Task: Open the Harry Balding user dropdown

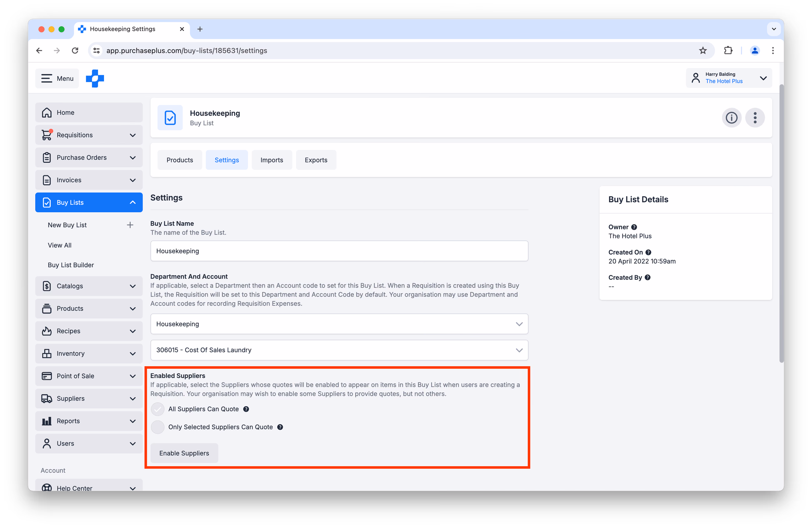Action: click(x=729, y=78)
